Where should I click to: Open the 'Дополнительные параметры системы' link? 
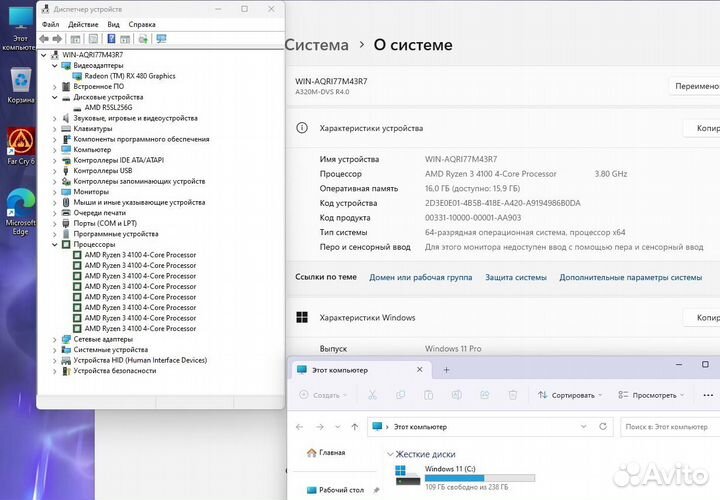tap(630, 277)
